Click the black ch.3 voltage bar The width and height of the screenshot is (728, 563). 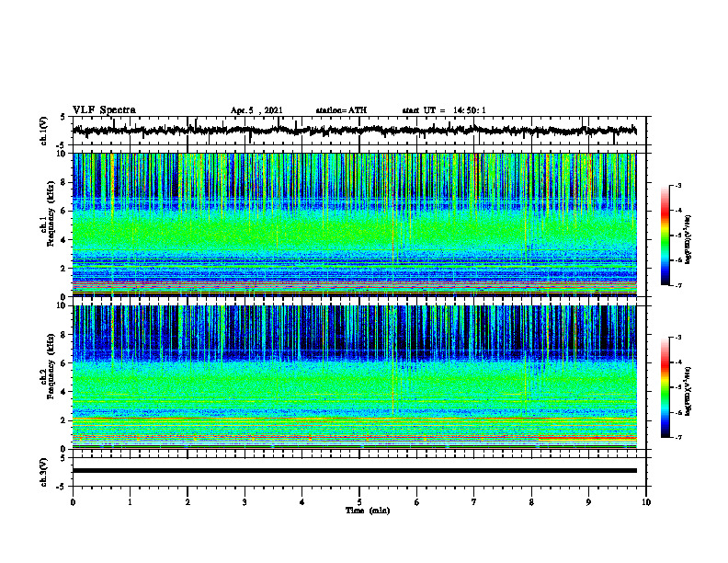pyautogui.click(x=355, y=471)
